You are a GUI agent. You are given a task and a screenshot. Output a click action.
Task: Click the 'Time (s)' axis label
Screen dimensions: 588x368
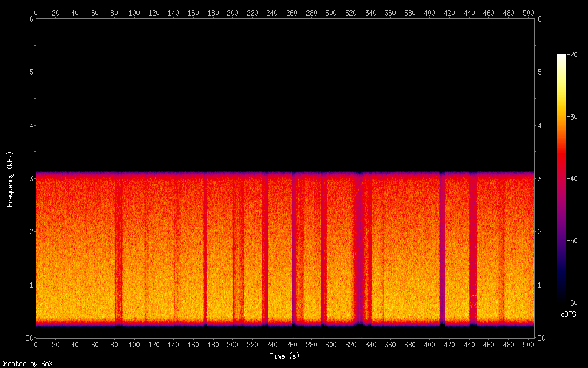(x=285, y=356)
